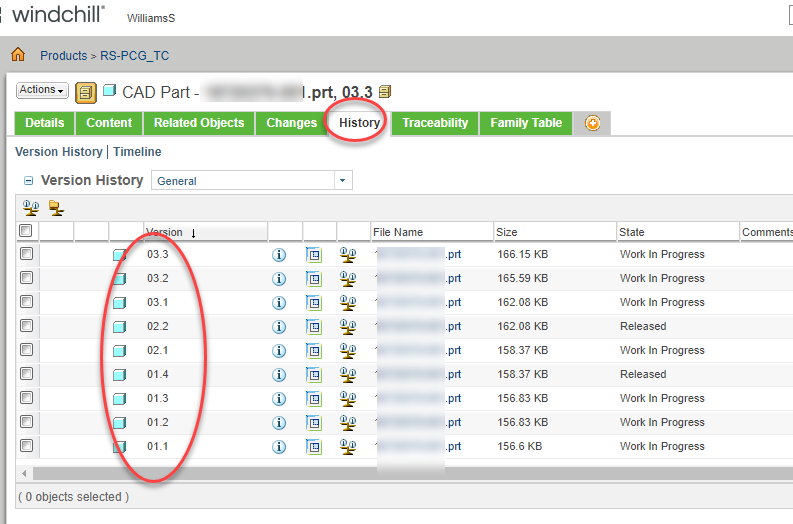793x524 pixels.
Task: Check the box for version 03.1
Action: 26,301
